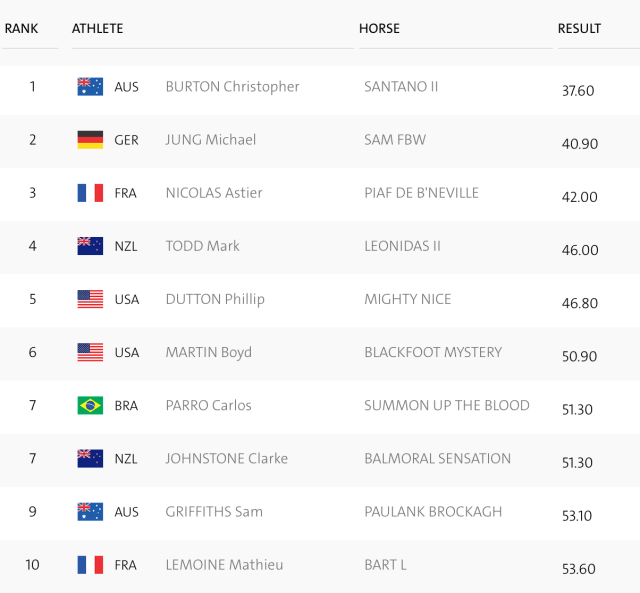Click the French flag beside LEMOINE Mathieu
The width and height of the screenshot is (640, 593).
click(90, 565)
